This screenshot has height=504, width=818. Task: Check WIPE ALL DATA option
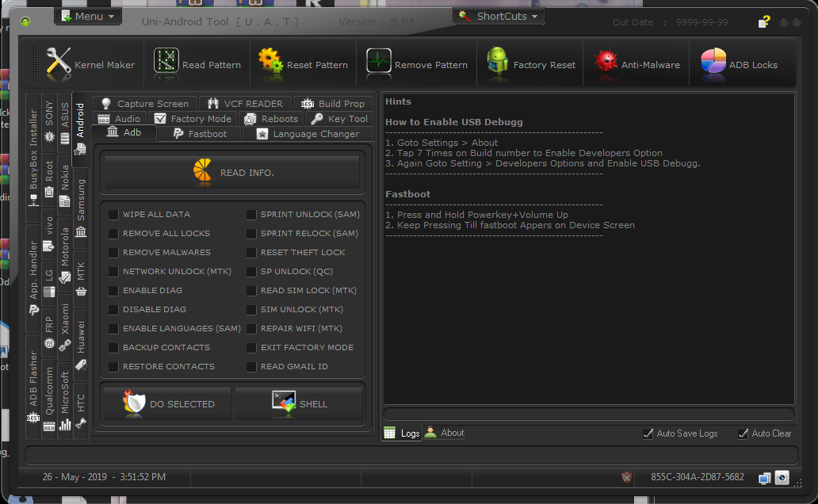[x=113, y=215]
